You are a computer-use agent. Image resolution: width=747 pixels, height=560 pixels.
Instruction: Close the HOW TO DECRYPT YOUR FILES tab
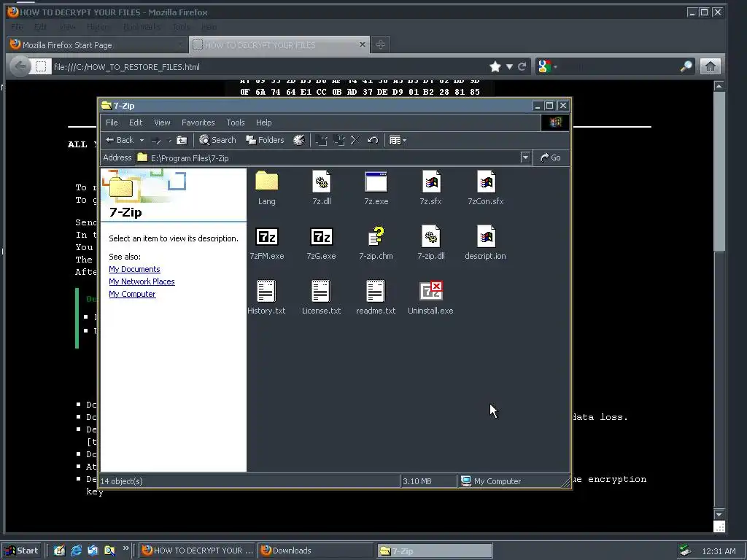(363, 44)
